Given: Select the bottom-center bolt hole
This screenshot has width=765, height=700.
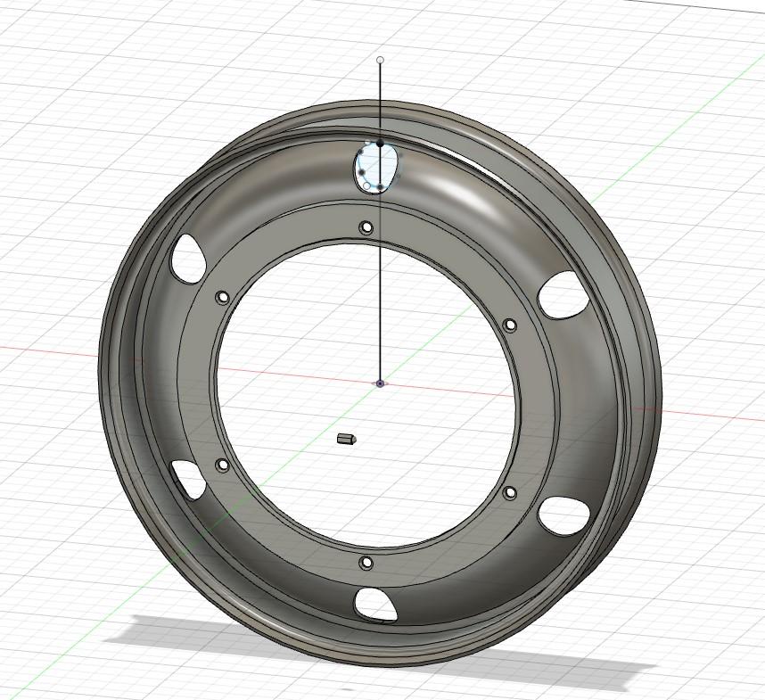Looking at the screenshot, I should click(366, 563).
